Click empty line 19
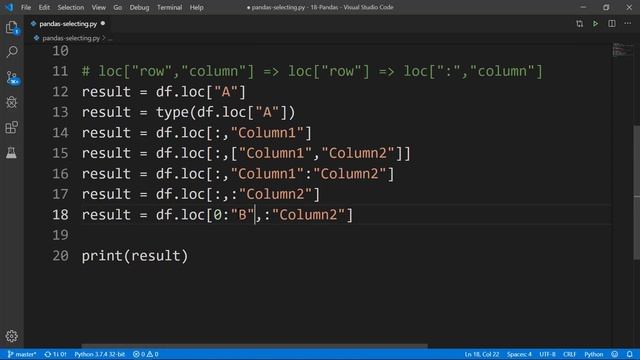This screenshot has width=640, height=360. click(346, 235)
